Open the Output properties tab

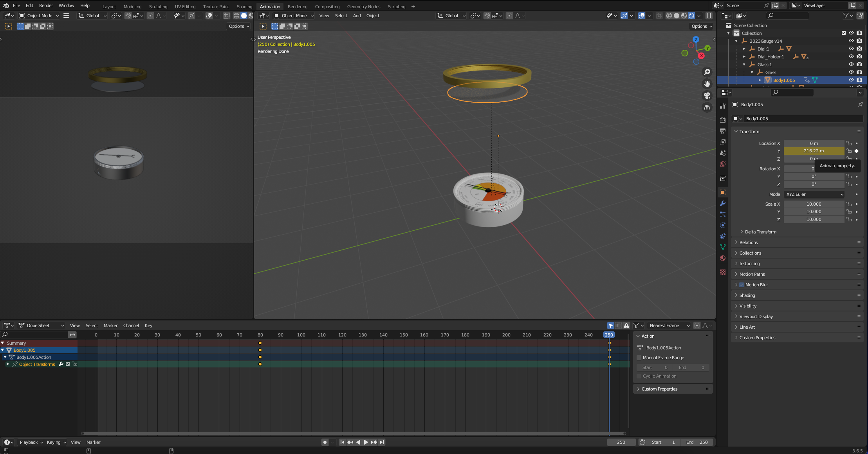[x=723, y=131]
